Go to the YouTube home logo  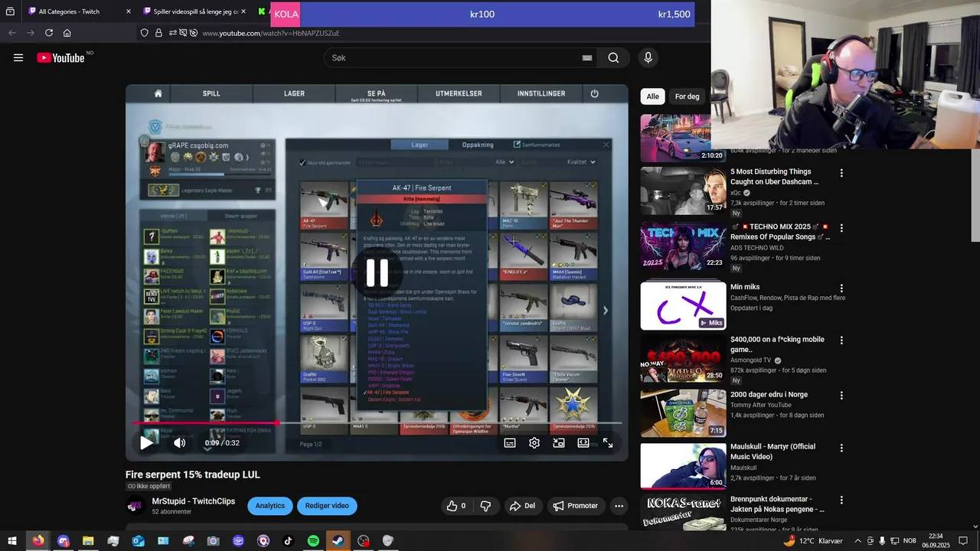point(60,57)
